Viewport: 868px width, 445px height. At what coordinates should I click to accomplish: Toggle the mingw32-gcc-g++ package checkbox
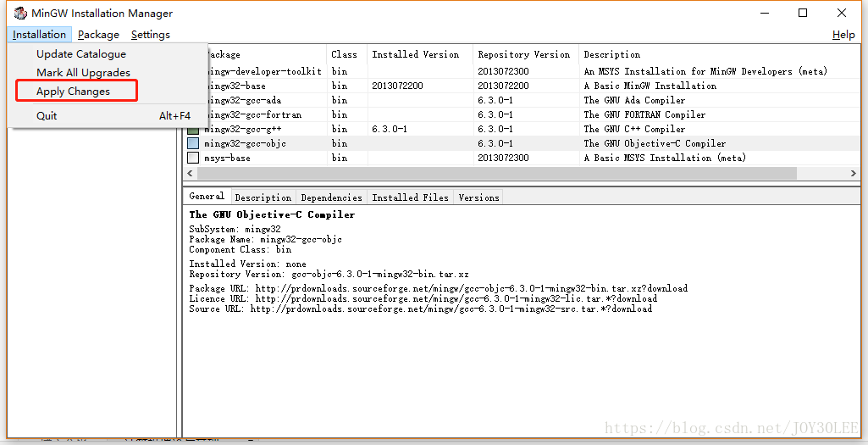pos(192,129)
